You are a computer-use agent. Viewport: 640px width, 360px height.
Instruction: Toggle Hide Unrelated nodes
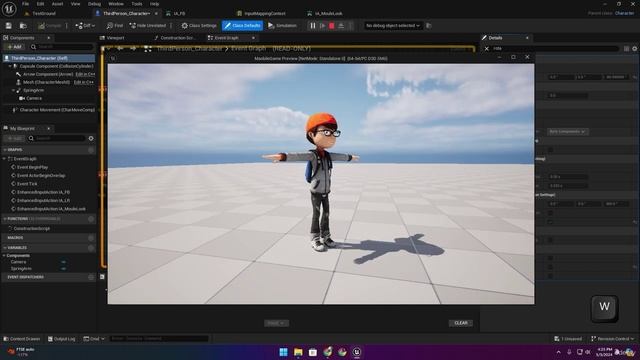pos(148,26)
